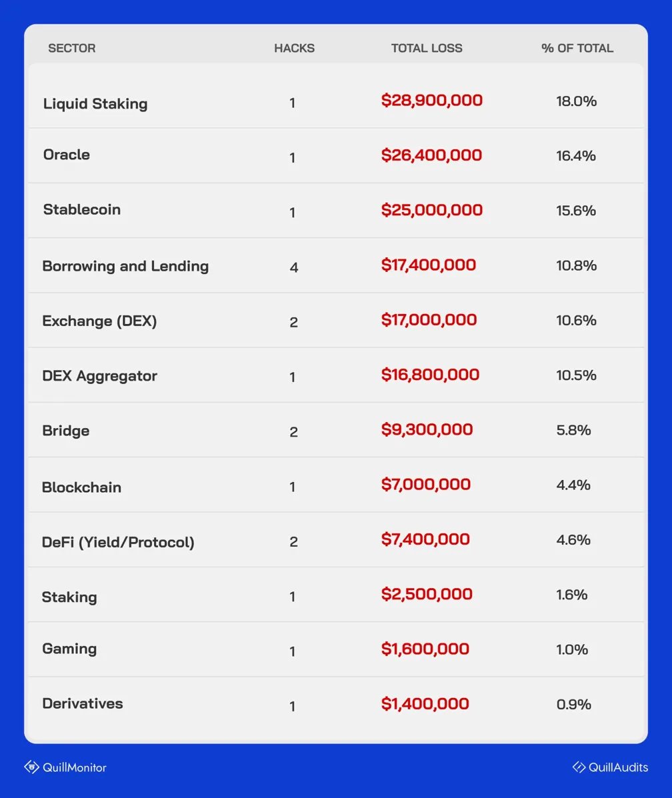The width and height of the screenshot is (672, 798).
Task: Click the DEX Aggregator $16,800,000 value
Action: coord(430,375)
